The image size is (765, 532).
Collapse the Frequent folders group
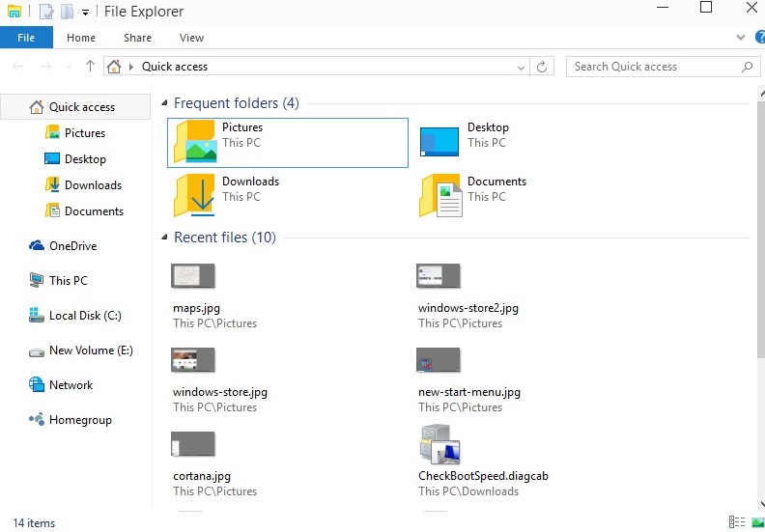point(165,103)
